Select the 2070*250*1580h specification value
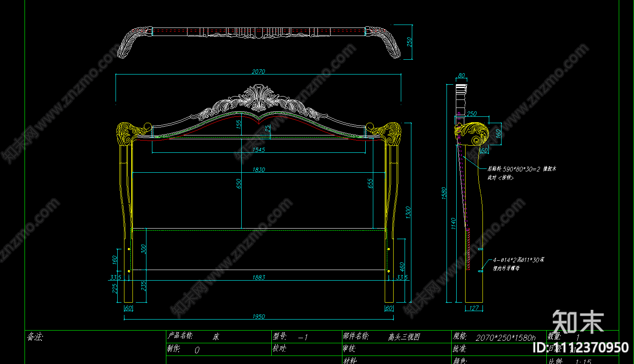 pos(505,338)
